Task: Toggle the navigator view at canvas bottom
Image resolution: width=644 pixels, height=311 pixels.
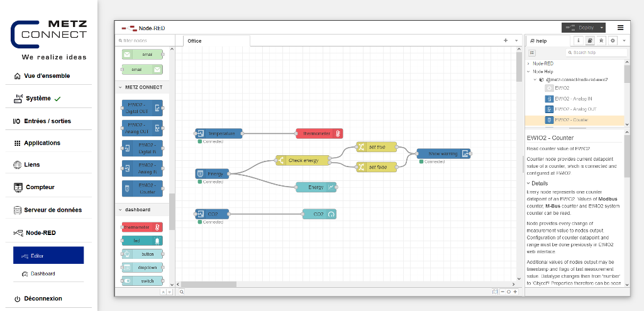Action: [x=496, y=292]
